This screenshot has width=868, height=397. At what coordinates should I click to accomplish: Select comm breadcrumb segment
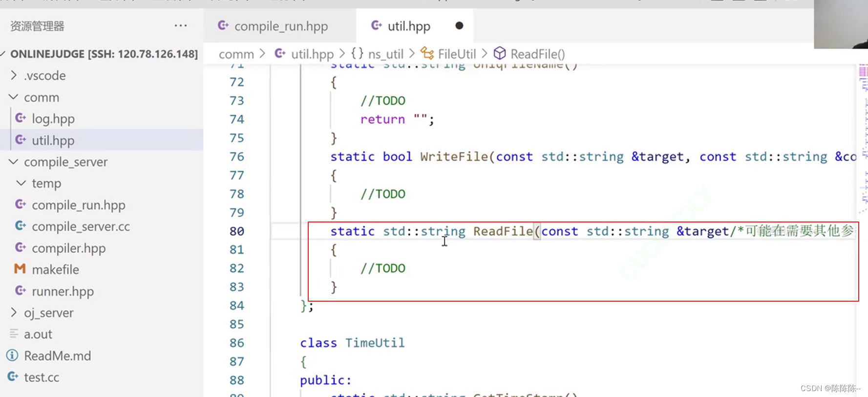point(236,54)
